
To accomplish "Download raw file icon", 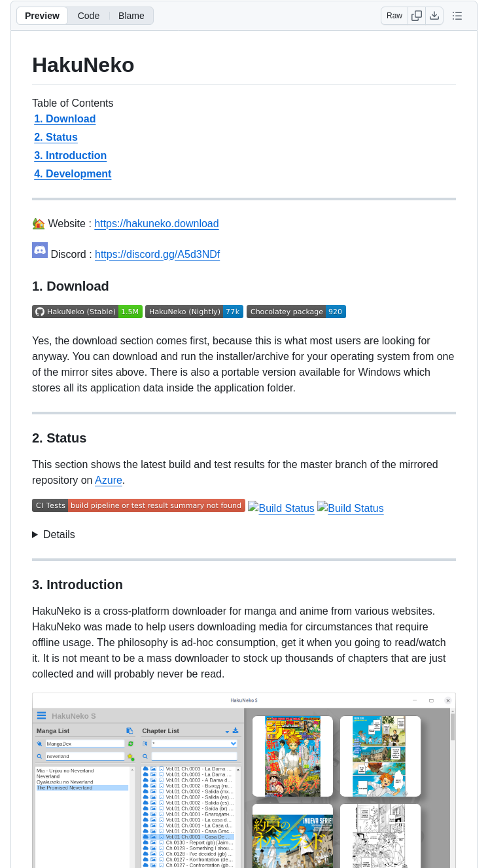I will tap(434, 16).
